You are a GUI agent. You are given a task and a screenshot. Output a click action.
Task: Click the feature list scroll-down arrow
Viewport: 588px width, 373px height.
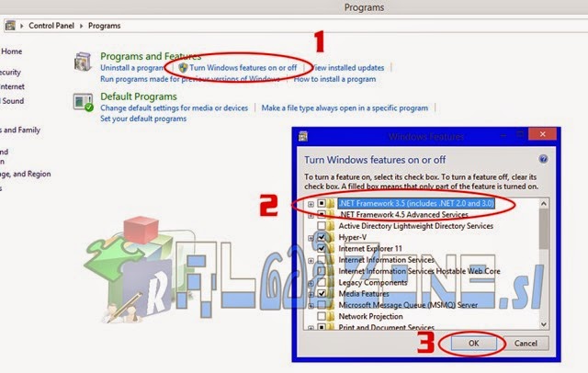[544, 324]
